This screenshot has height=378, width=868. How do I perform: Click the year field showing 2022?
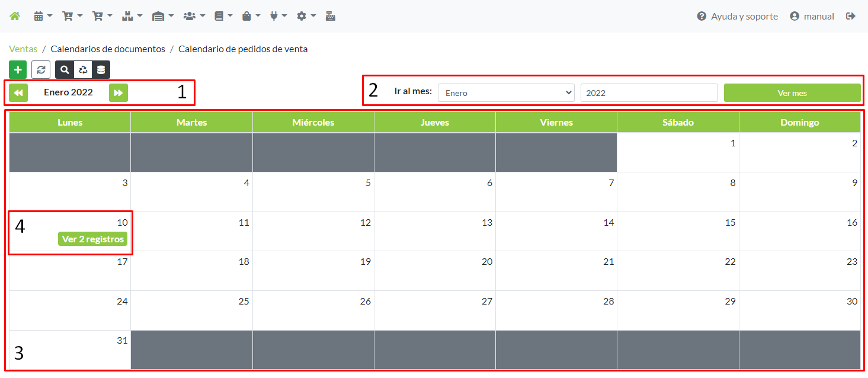[649, 93]
